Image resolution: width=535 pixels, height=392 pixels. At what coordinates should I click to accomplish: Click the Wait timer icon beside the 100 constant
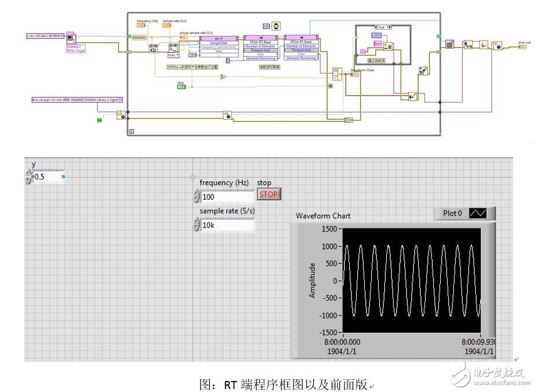pyautogui.click(x=276, y=25)
